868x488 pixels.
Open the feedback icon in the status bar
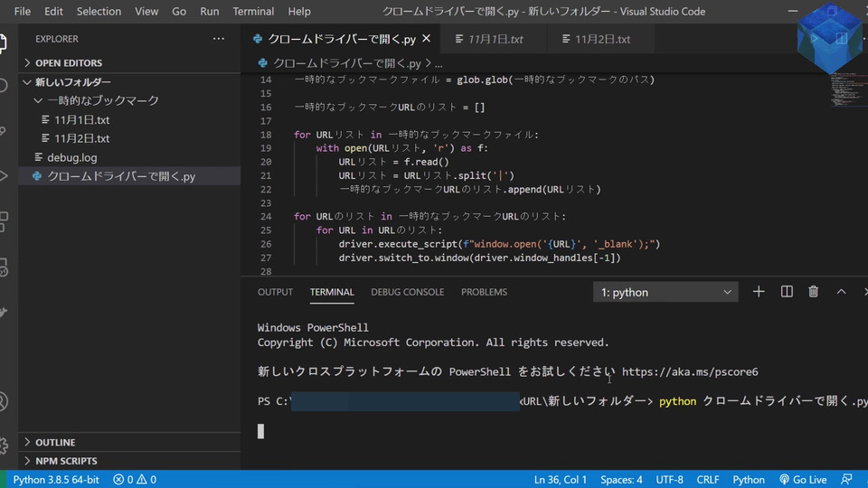tap(846, 480)
